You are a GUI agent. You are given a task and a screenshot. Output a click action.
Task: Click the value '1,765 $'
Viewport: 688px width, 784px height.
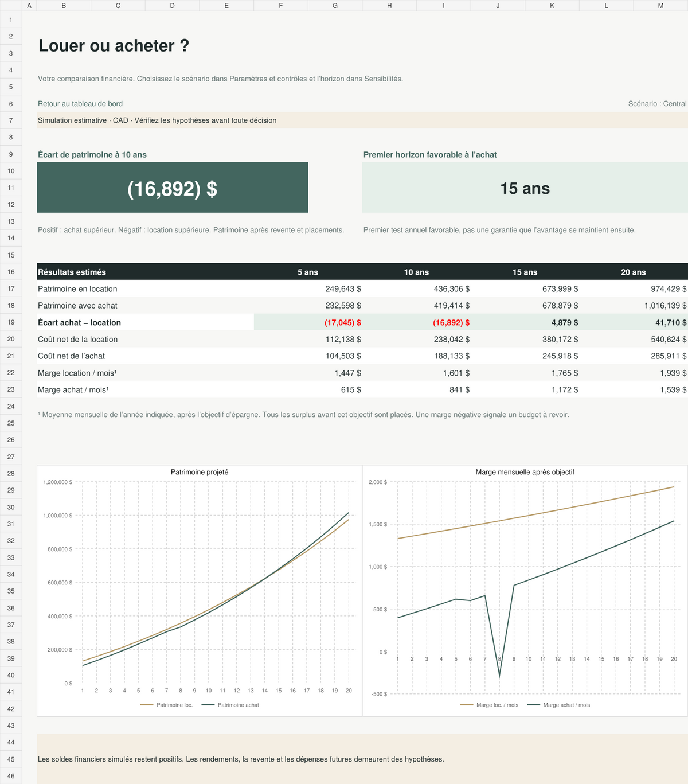click(x=565, y=373)
